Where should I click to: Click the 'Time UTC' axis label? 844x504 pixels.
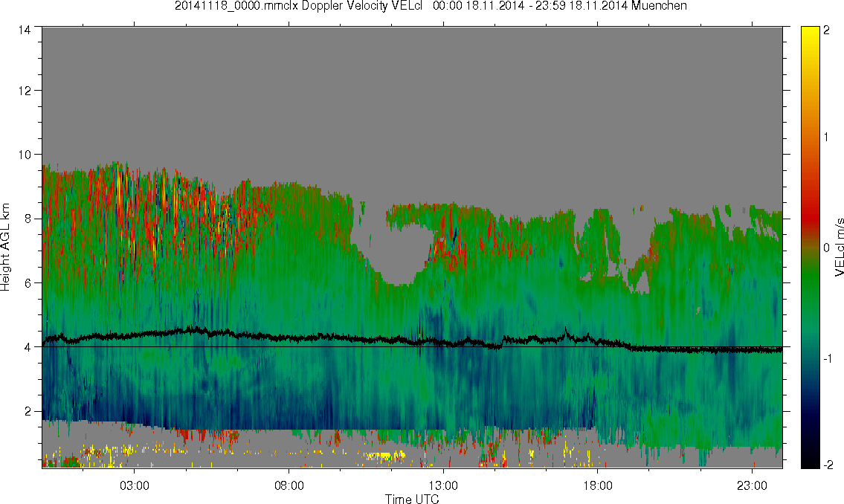(x=412, y=499)
